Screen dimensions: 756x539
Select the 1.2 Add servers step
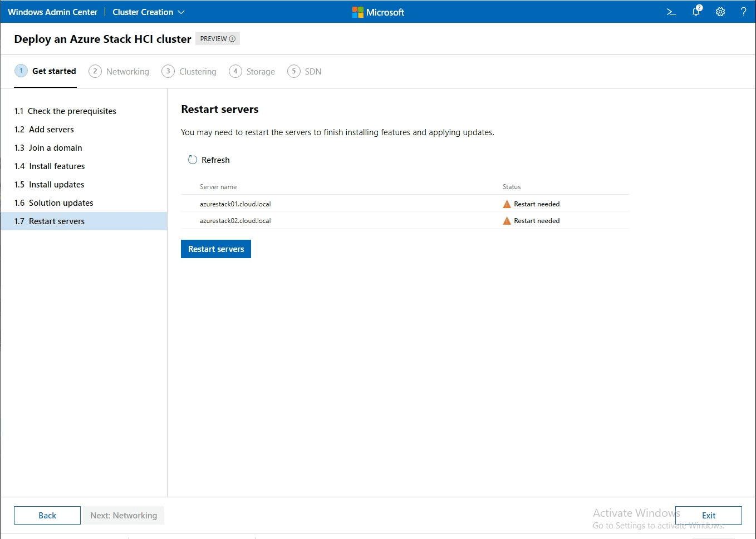tap(50, 129)
